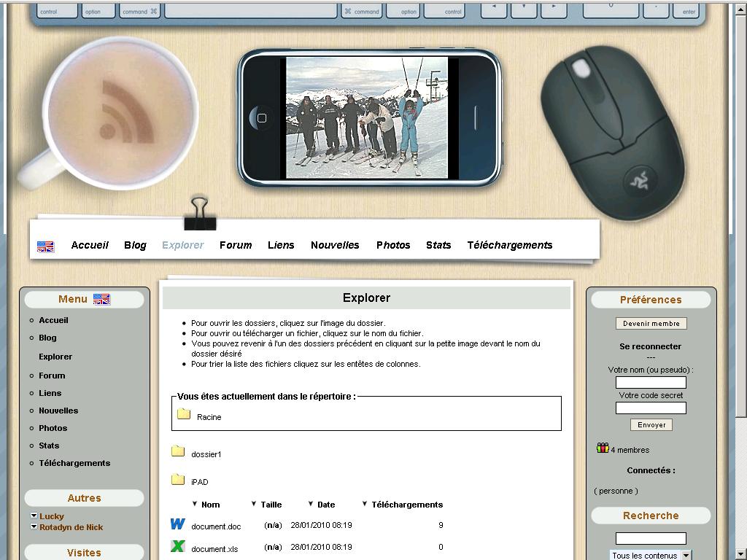Click the English flag in navigation bar
This screenshot has height=560, width=747.
(x=45, y=246)
